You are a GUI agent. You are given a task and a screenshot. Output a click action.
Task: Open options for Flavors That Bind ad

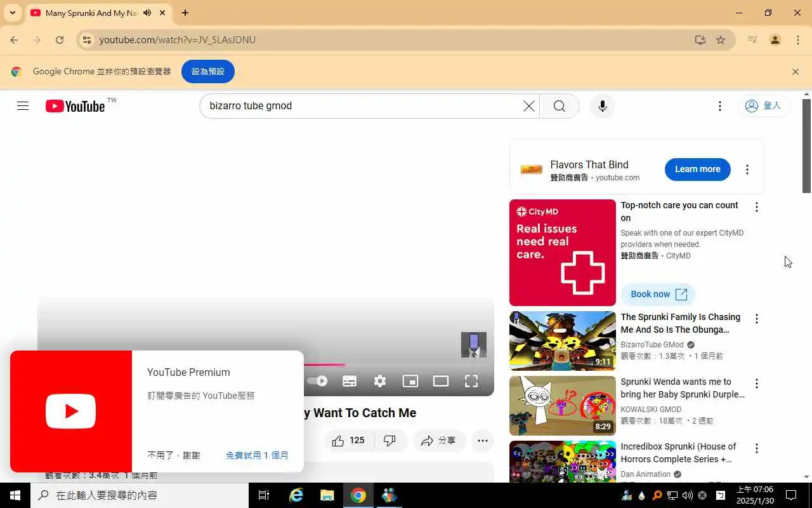747,170
